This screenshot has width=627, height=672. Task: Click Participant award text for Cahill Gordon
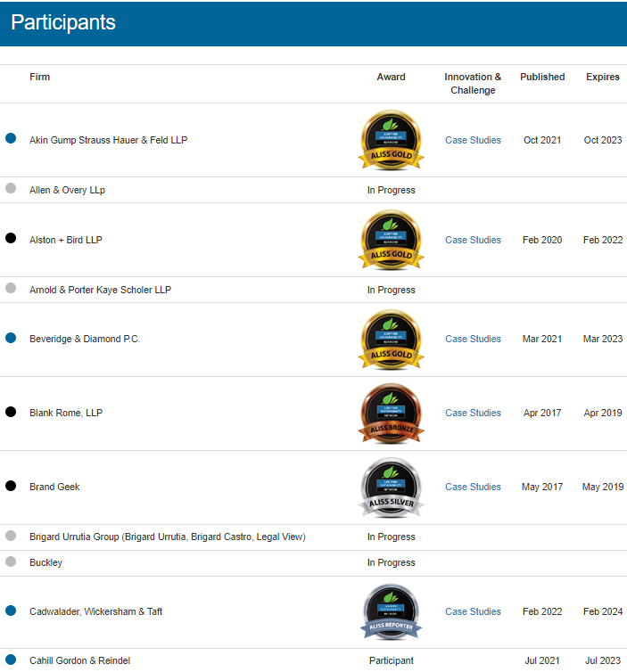pyautogui.click(x=392, y=660)
